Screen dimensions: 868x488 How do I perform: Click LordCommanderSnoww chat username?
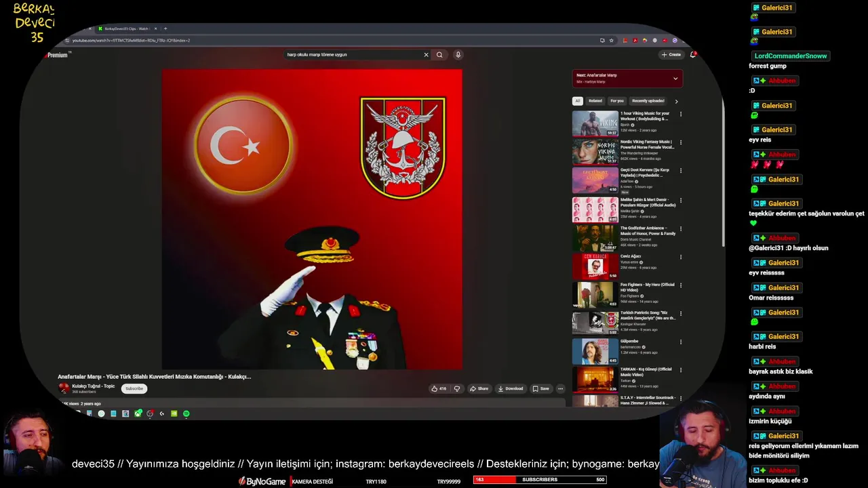790,56
